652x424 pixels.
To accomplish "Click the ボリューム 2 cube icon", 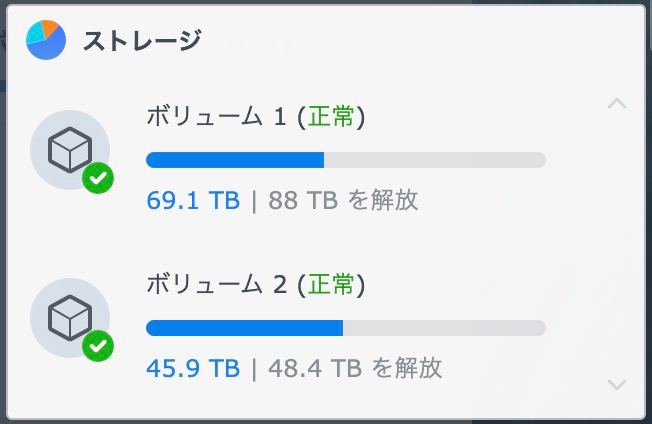I will [x=69, y=318].
